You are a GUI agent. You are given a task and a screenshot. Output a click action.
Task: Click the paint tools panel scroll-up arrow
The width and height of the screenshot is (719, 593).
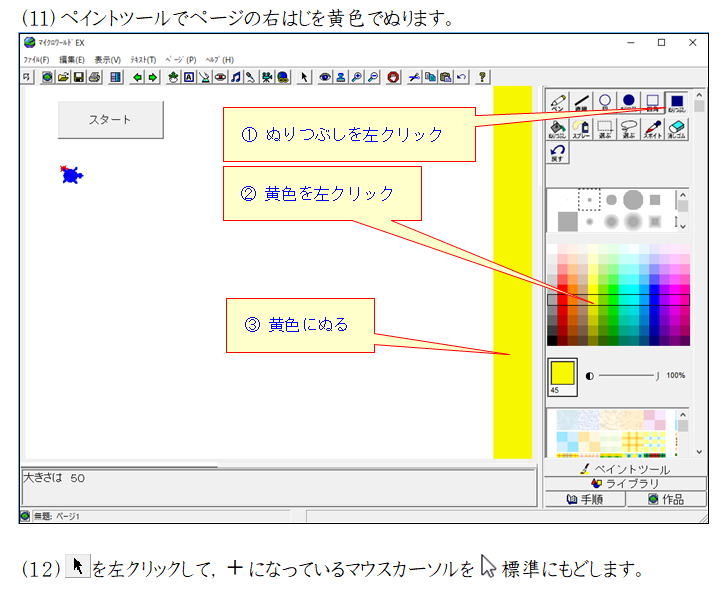pos(699,95)
